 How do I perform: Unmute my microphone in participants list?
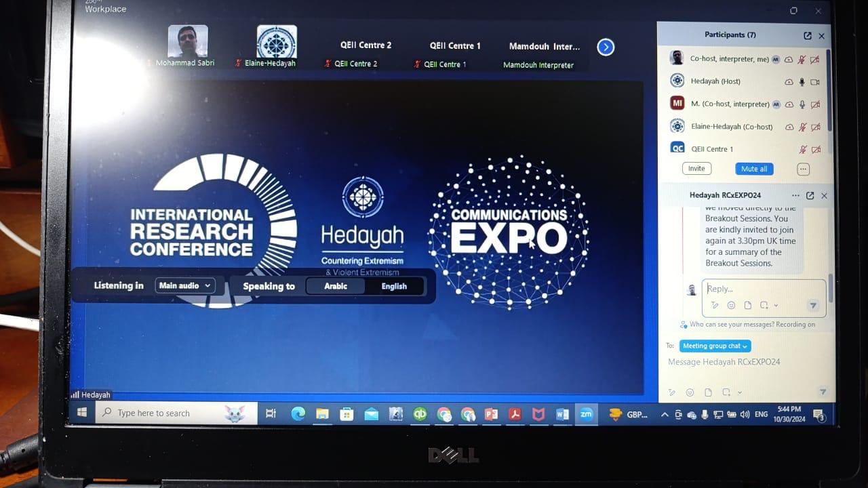[x=802, y=60]
